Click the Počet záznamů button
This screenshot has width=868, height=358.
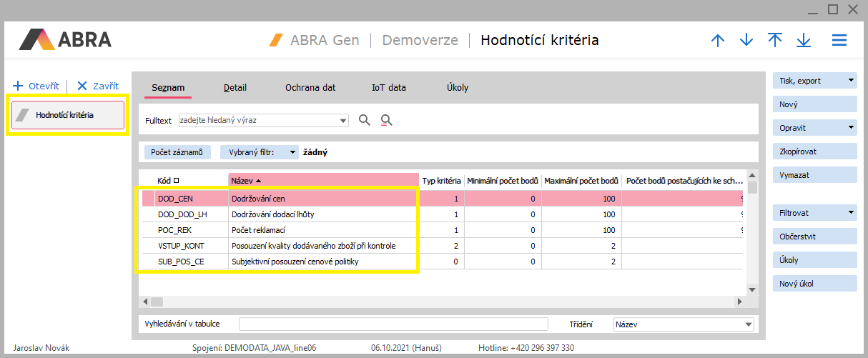[177, 152]
